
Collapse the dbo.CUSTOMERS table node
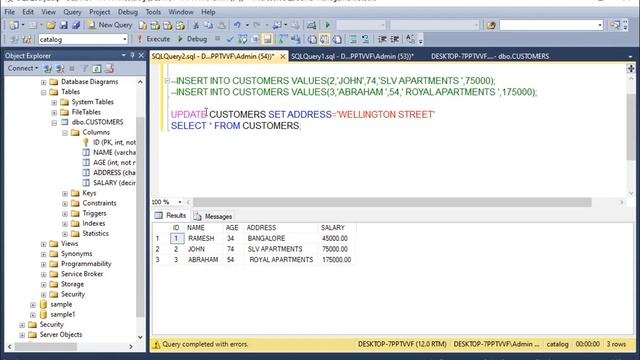click(x=54, y=122)
